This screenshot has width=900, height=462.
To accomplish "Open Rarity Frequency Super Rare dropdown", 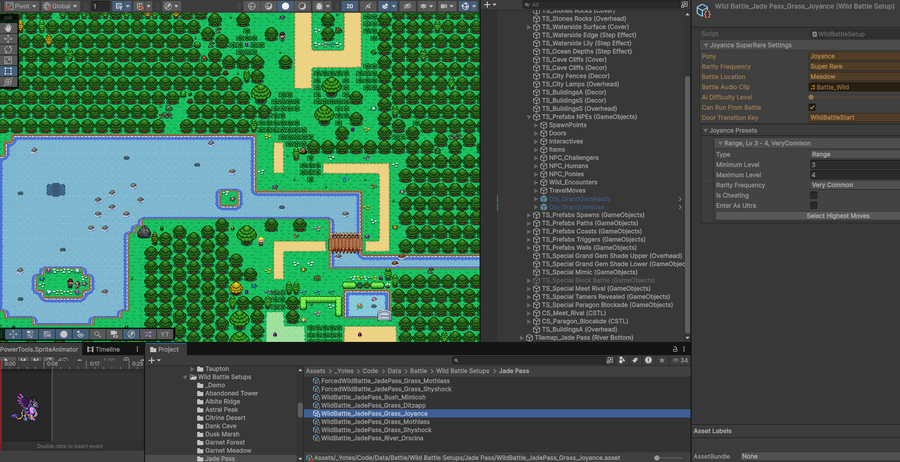I will click(854, 67).
